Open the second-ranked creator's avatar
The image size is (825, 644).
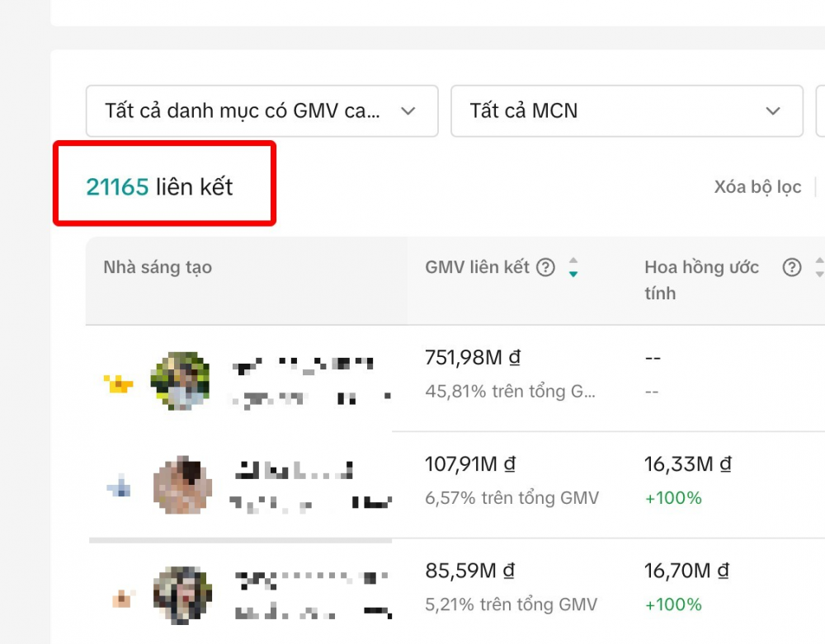point(182,487)
